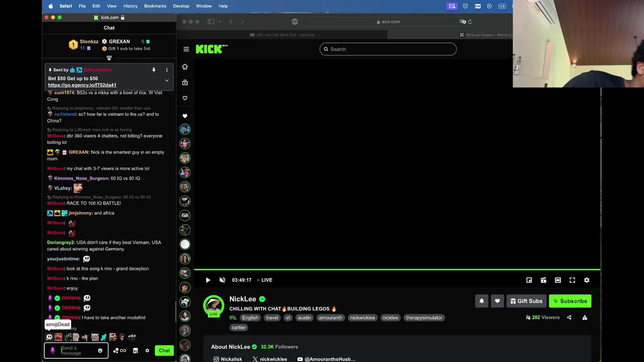Send message with green Chat button
This screenshot has height=362, width=644.
pos(165,350)
